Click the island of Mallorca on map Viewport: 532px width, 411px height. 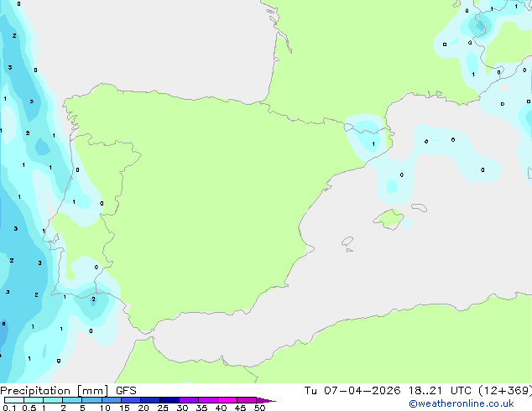[389, 220]
